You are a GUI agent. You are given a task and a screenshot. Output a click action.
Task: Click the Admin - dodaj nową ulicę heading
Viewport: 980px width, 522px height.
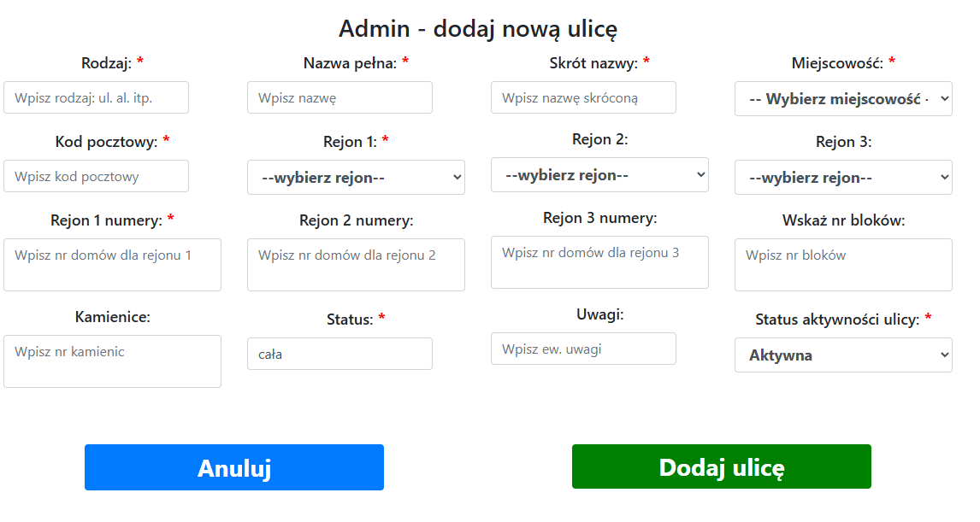479,27
